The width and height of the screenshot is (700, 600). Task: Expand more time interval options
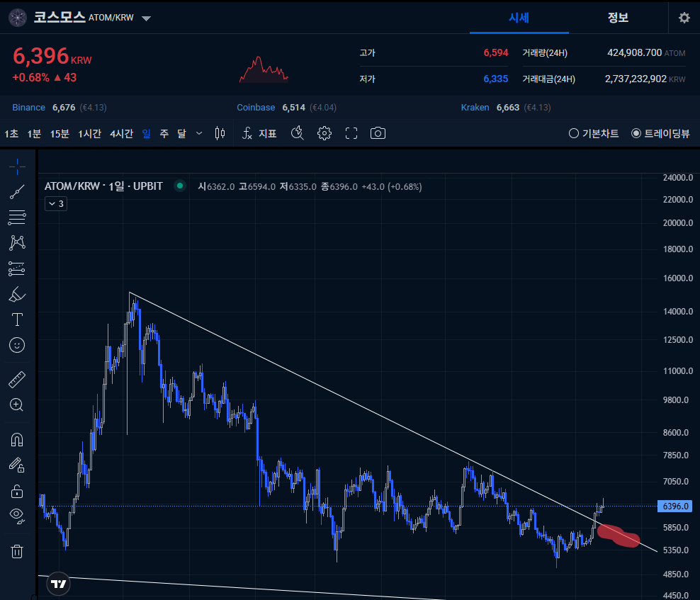(x=199, y=133)
